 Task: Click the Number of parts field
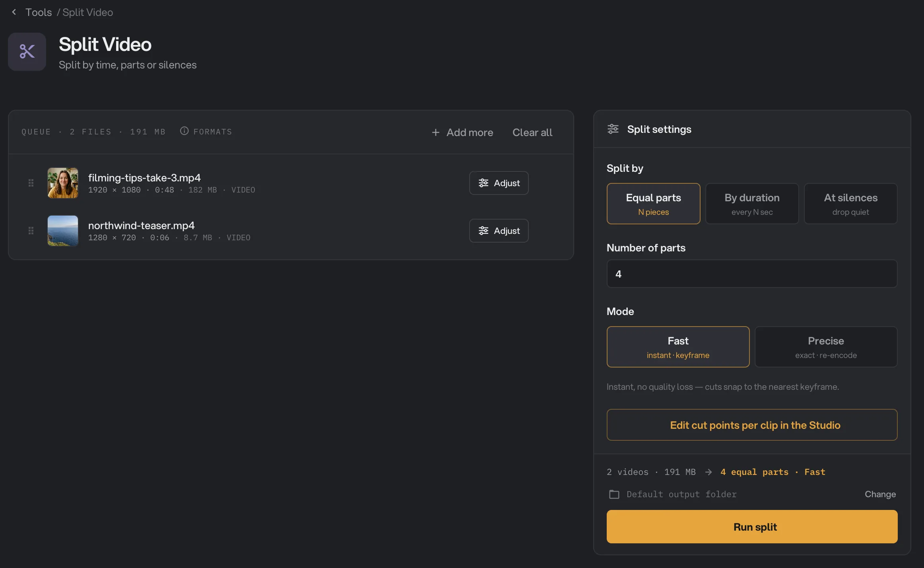click(x=752, y=274)
